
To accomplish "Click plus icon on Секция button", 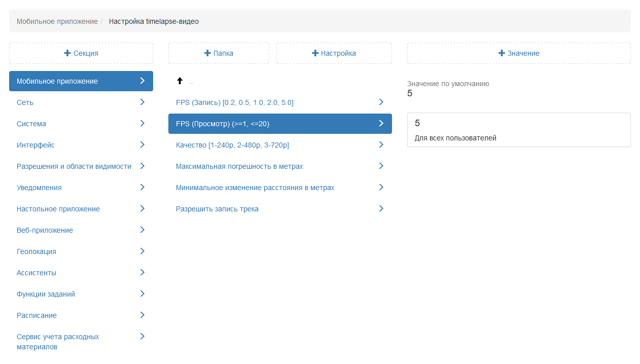I will 67,53.
